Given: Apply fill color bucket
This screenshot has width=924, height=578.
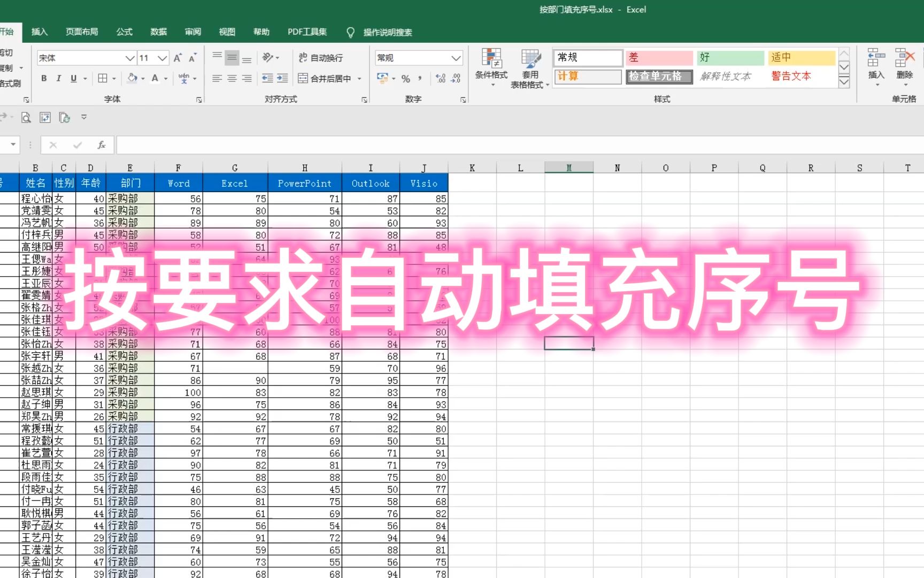Looking at the screenshot, I should (132, 78).
